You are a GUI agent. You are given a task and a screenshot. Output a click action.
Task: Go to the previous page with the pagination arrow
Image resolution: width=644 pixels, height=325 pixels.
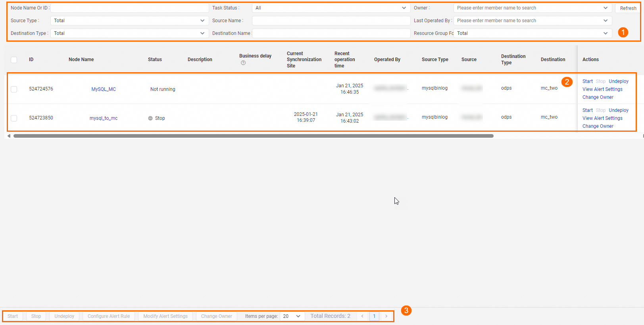point(362,316)
